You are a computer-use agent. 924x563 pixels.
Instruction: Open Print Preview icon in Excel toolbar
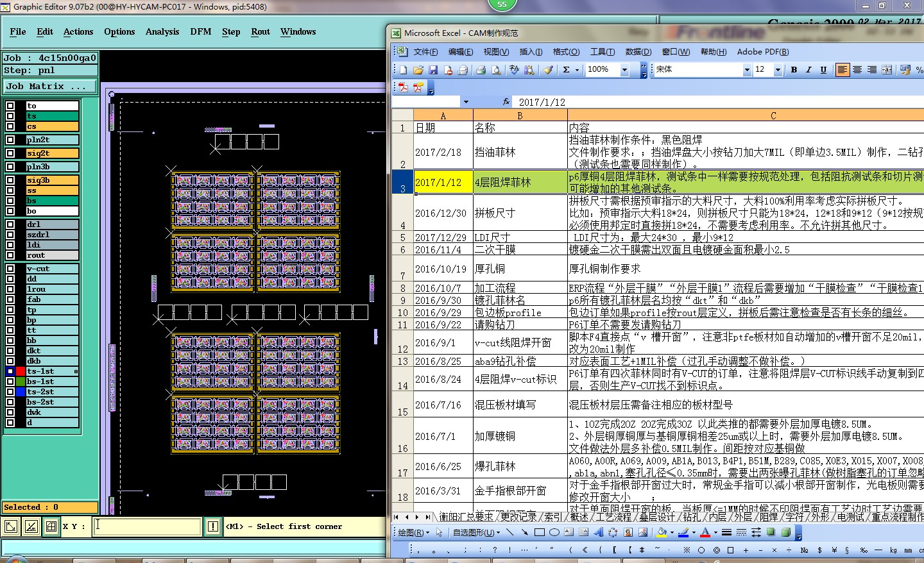495,70
